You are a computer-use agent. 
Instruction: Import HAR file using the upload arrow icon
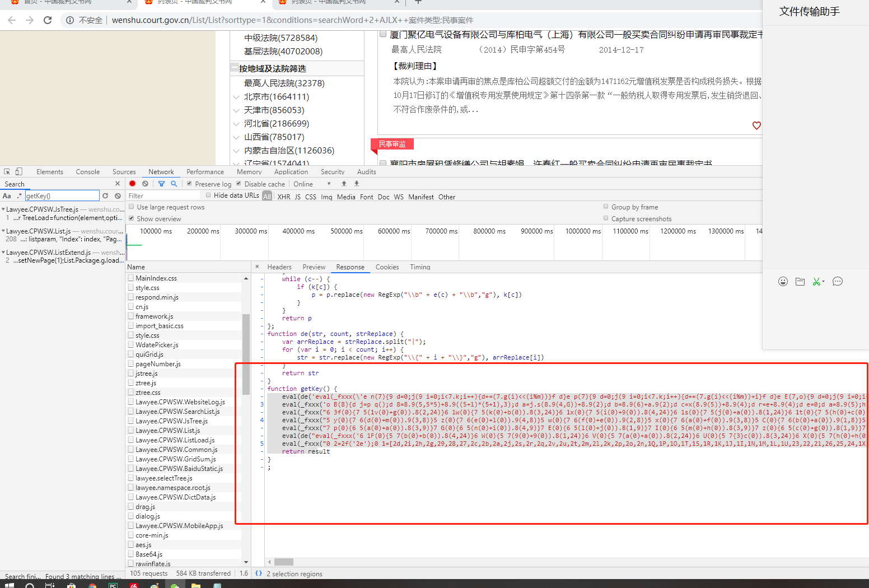click(x=344, y=184)
